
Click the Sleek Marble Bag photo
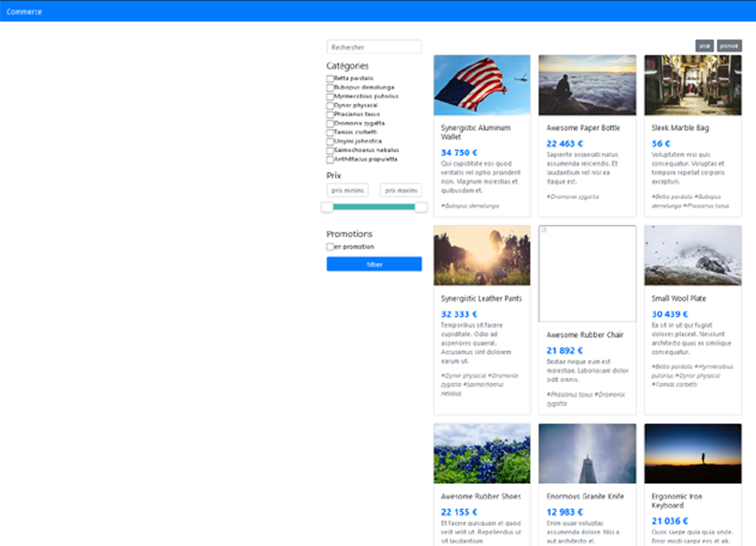[692, 85]
